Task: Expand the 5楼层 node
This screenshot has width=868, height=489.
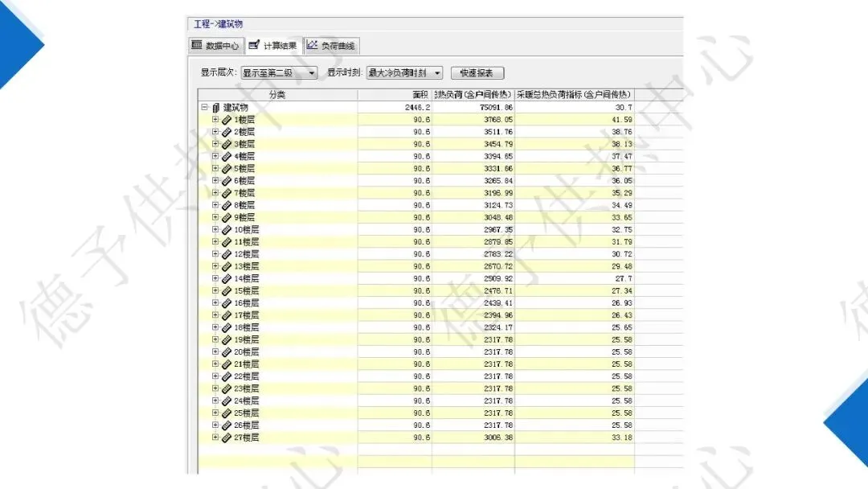Action: point(215,168)
